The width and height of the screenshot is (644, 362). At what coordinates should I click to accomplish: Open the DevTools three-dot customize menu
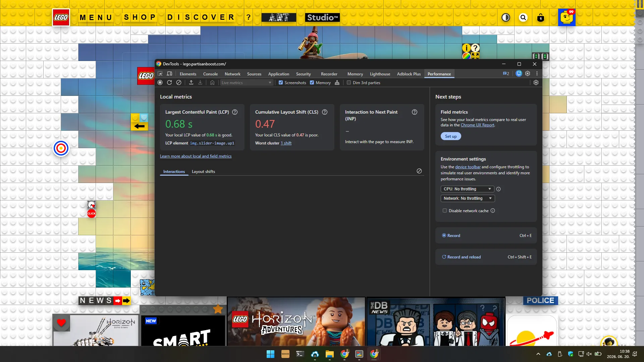(x=537, y=74)
